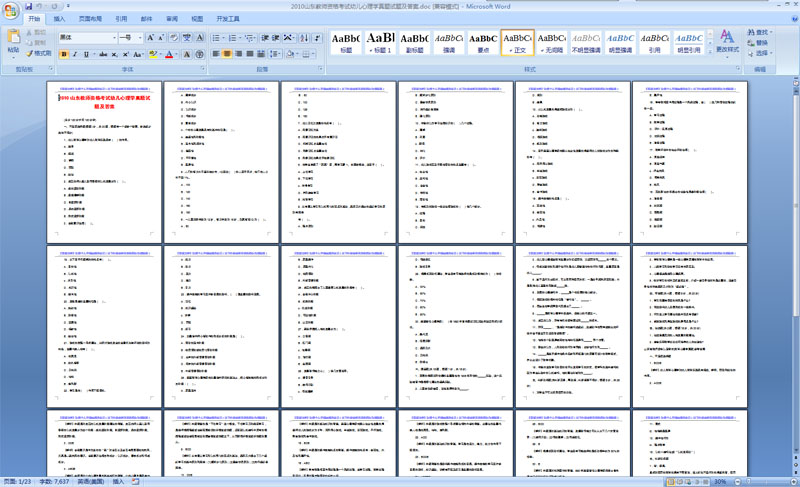Apply subscript x₂ formatting

click(114, 54)
